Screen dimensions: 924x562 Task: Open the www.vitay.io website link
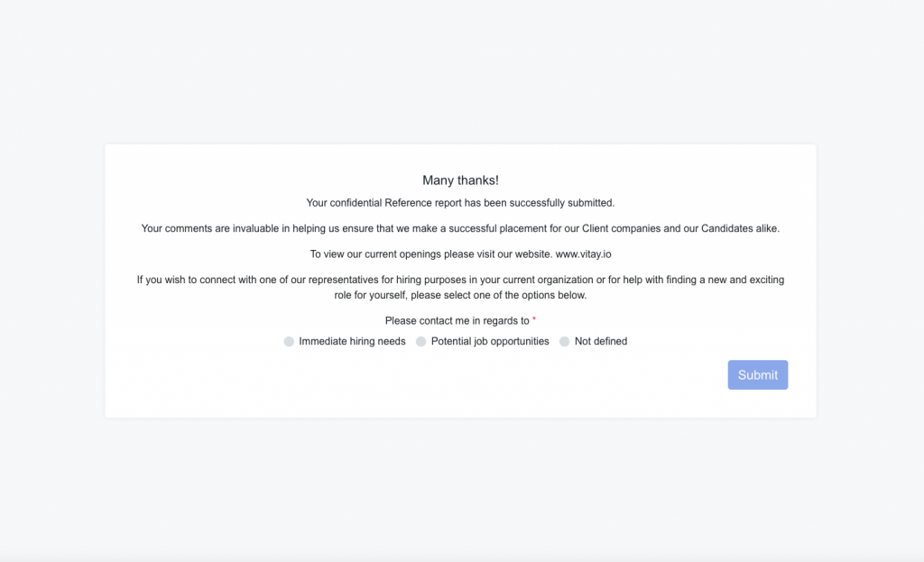[x=584, y=254]
